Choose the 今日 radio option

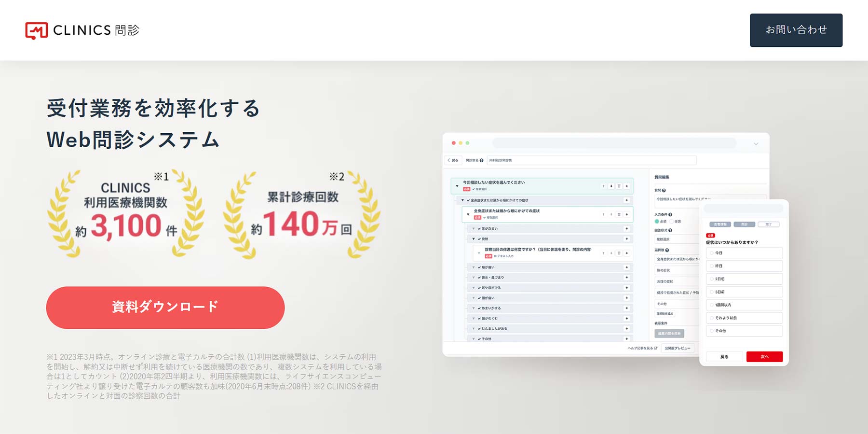744,253
